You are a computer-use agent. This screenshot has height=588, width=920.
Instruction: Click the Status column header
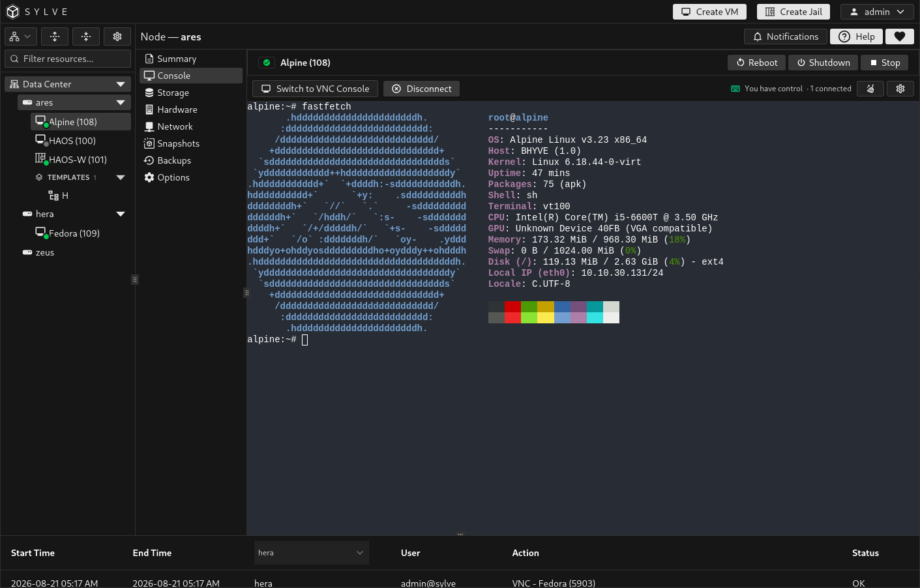coord(865,553)
